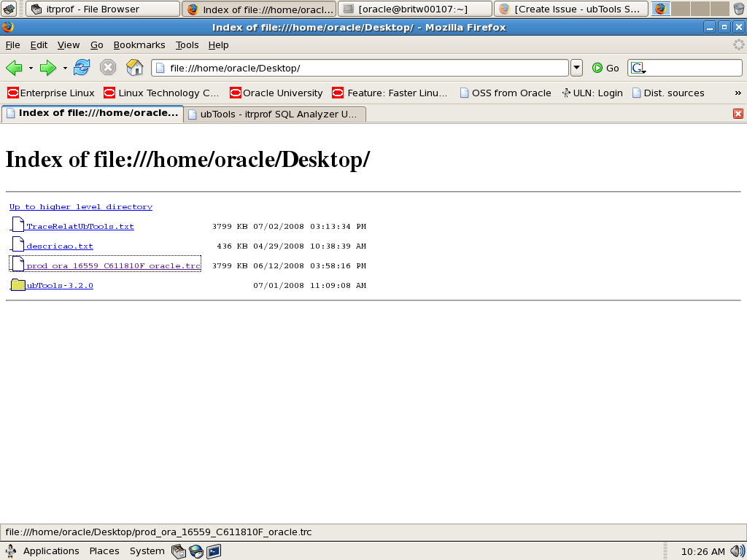Go to the Home page icon
The image size is (747, 560).
pos(135,68)
